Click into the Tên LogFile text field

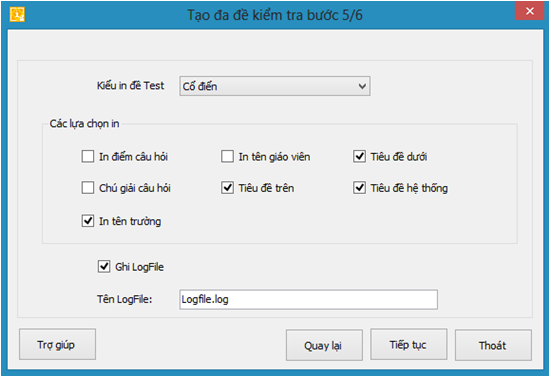[309, 299]
